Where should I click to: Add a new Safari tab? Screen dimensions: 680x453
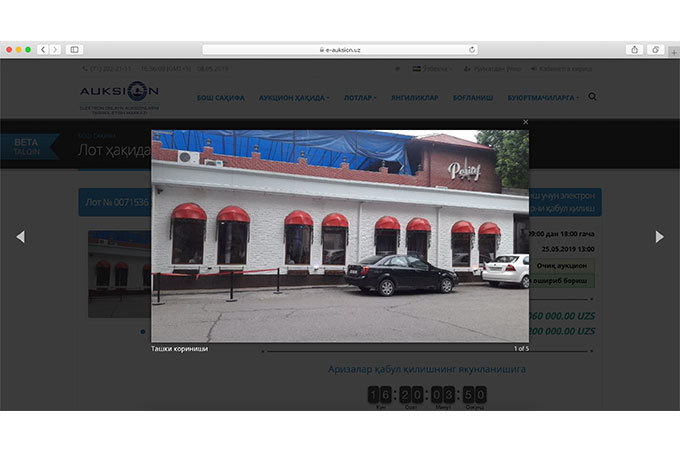[674, 52]
